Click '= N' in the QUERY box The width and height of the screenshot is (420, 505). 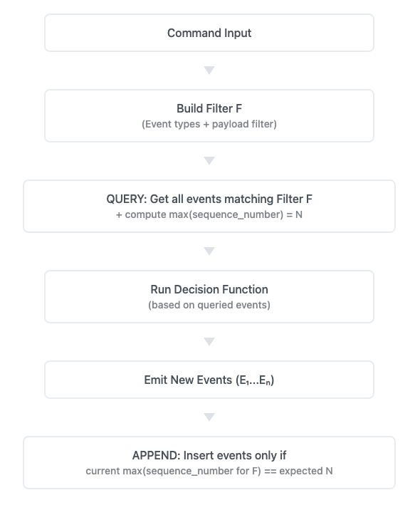[x=294, y=214]
